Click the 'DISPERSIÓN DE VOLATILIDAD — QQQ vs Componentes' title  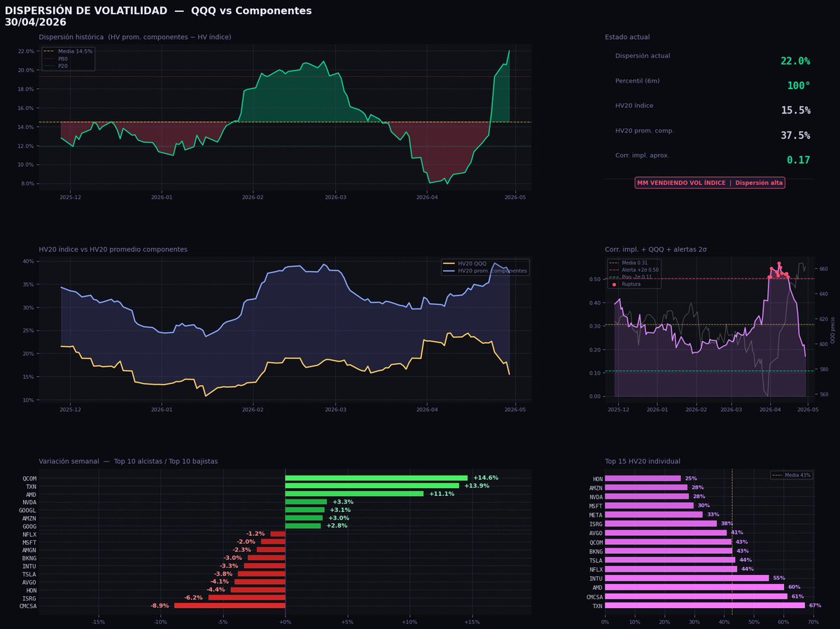(158, 11)
